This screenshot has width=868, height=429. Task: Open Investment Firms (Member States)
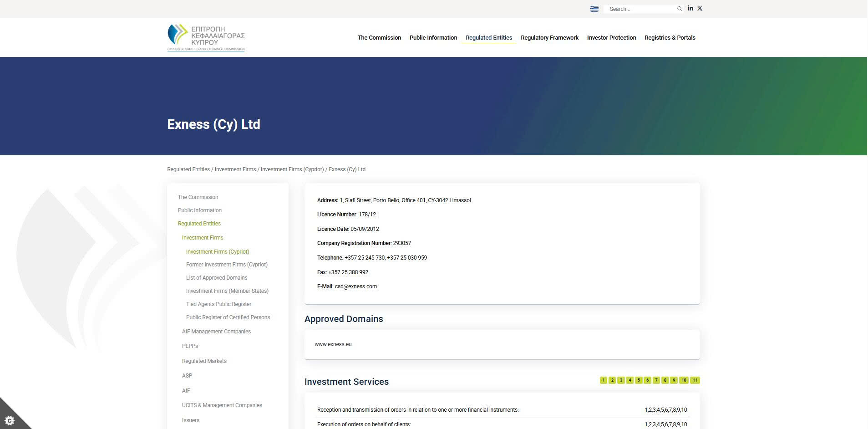point(227,291)
